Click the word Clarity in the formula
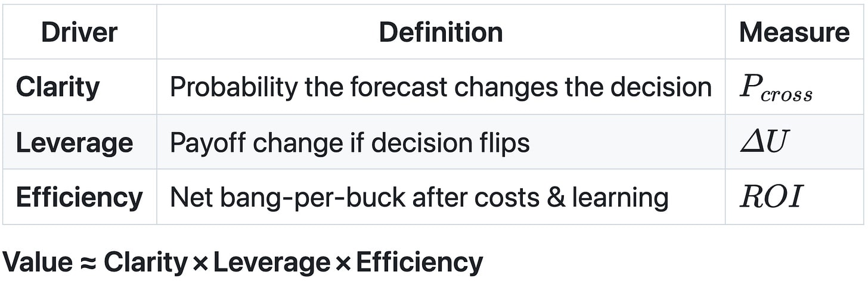This screenshot has width=868, height=281. click(x=146, y=261)
